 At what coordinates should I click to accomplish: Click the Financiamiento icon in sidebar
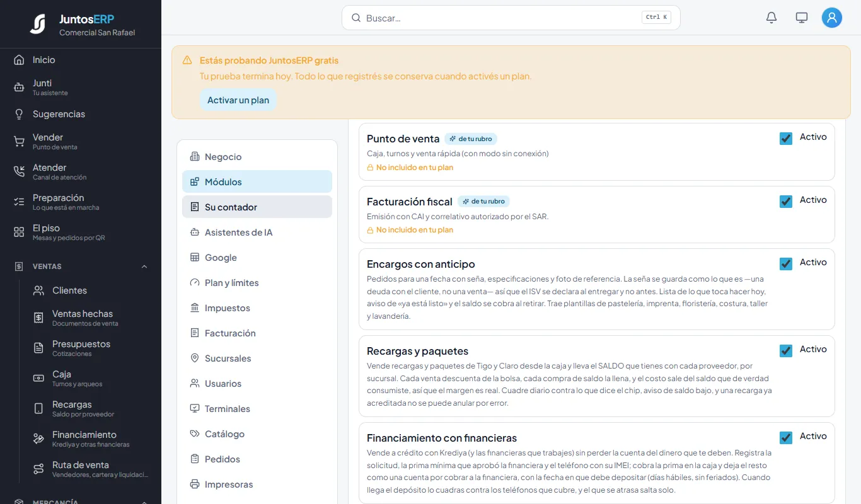coord(38,438)
